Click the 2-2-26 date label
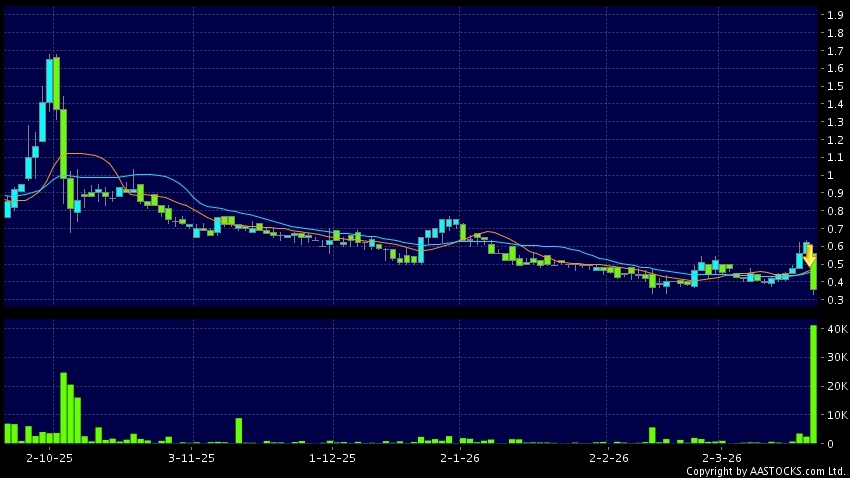This screenshot has width=850, height=478. 607,458
